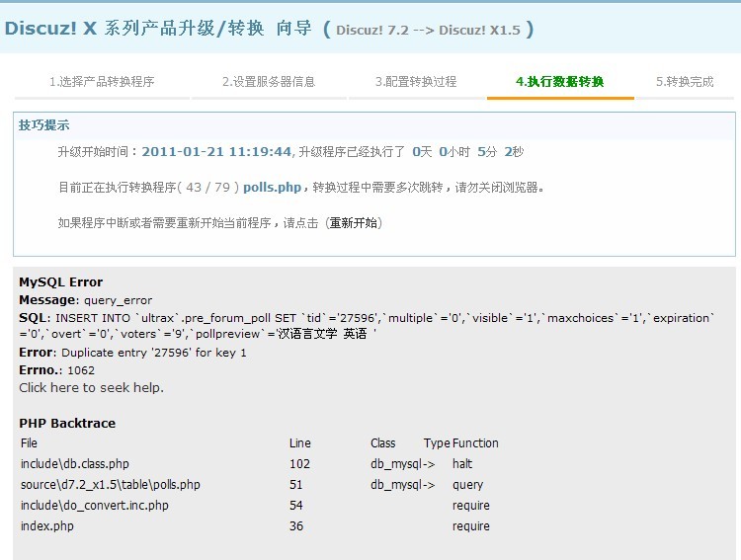Image resolution: width=741 pixels, height=560 pixels.
Task: Go to step tab 3.配置转换过程
Action: click(416, 82)
